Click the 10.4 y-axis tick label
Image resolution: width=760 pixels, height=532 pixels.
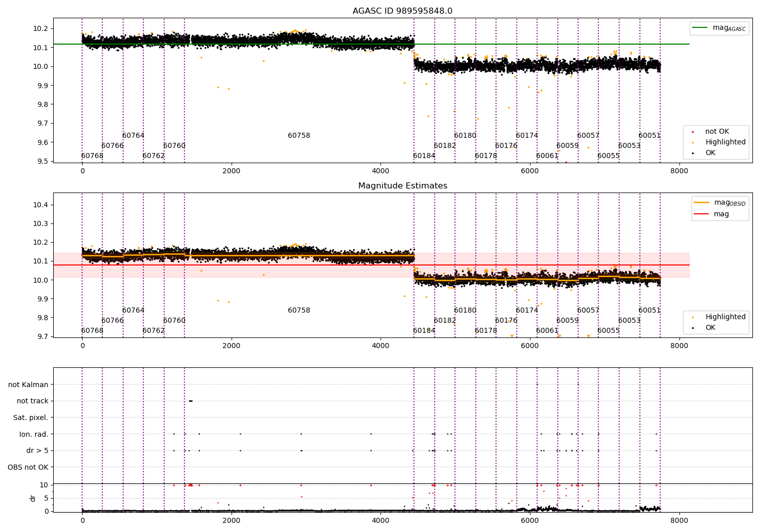pyautogui.click(x=40, y=205)
